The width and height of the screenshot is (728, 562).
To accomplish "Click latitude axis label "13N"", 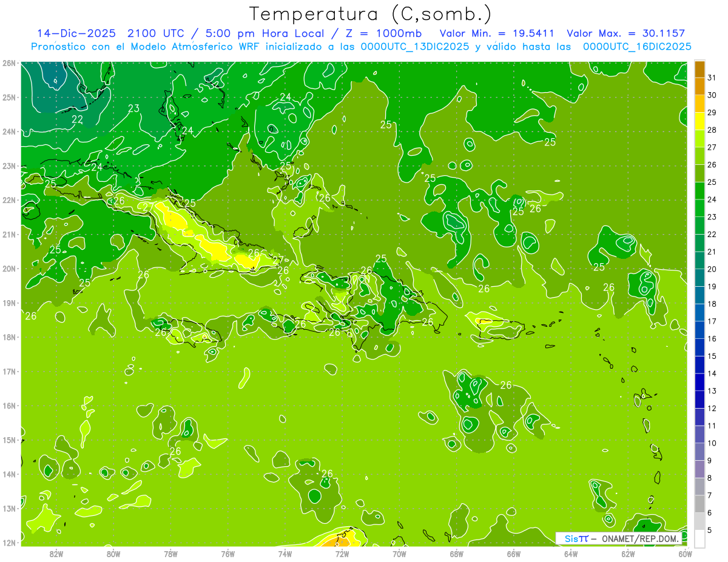I will [8, 509].
